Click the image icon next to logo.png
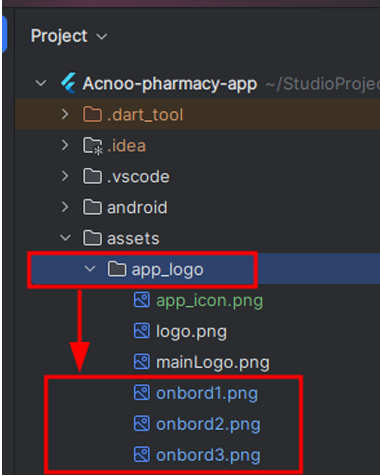The height and width of the screenshot is (476, 380). click(142, 331)
